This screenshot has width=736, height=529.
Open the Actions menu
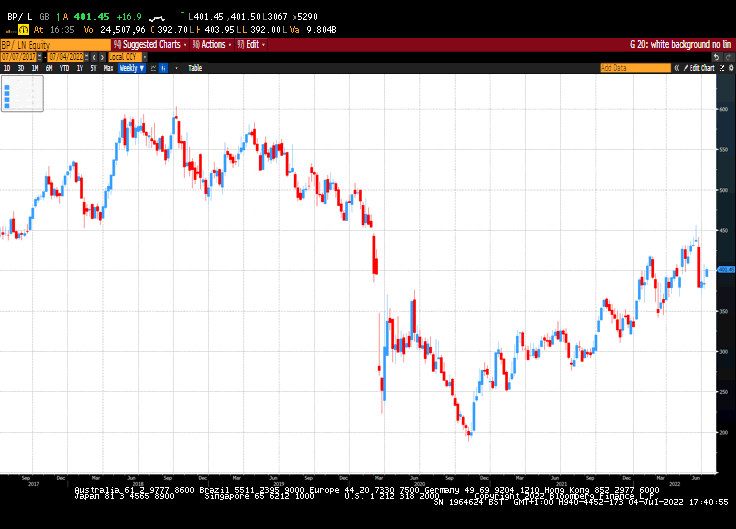(212, 45)
